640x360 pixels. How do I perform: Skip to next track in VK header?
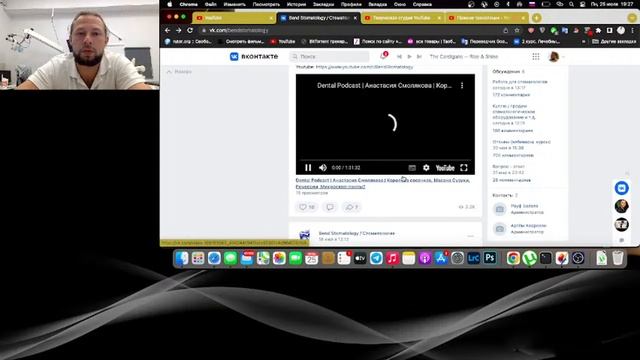click(x=419, y=57)
